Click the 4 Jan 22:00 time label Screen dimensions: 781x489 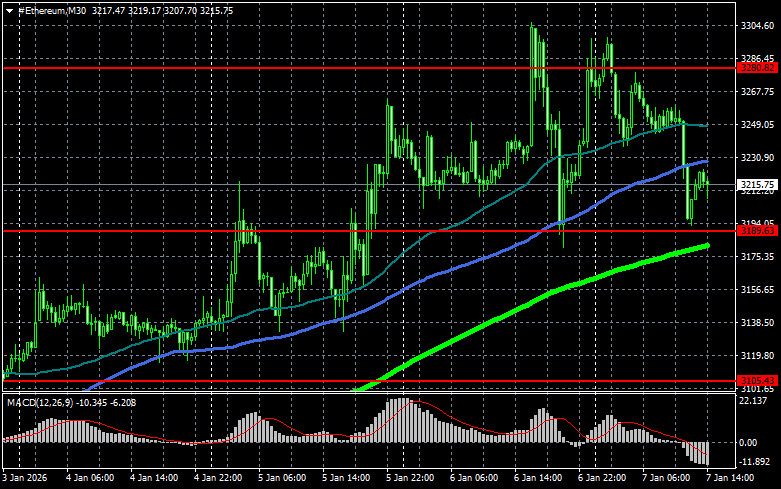coord(218,478)
